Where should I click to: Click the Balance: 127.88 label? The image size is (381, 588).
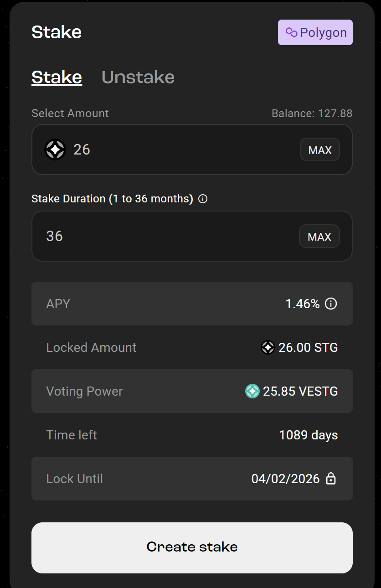tap(312, 113)
